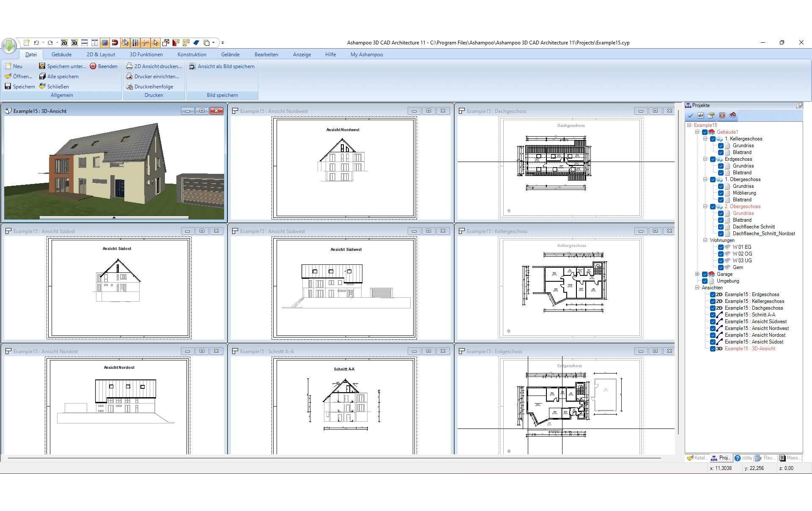This screenshot has height=511, width=812.
Task: Uncheck the Example15 : Schnitt A-A view checkbox
Action: click(x=713, y=315)
